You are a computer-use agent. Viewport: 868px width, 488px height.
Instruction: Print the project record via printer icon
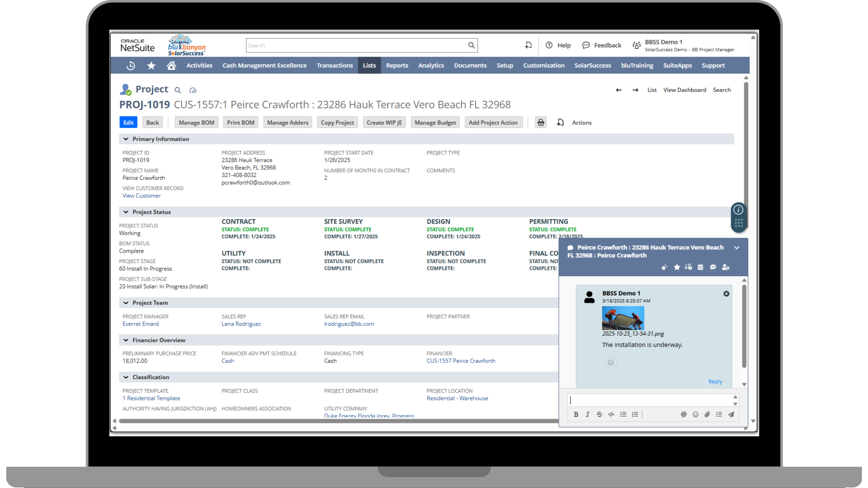point(541,122)
